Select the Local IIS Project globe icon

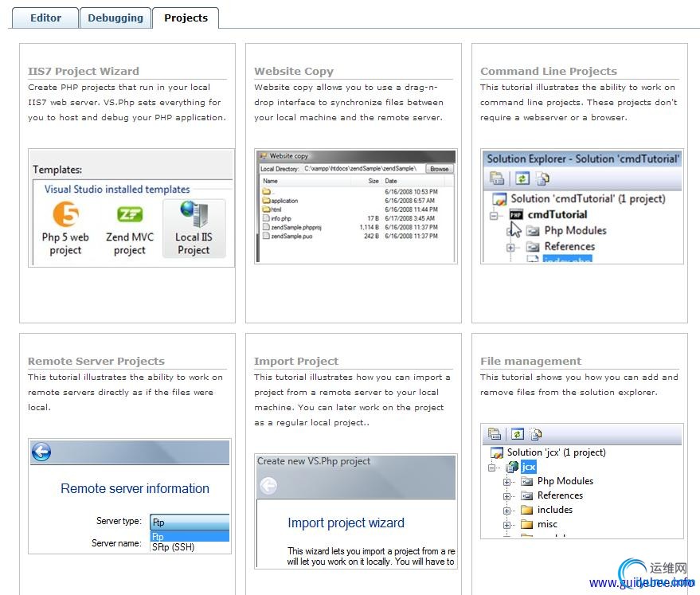point(194,213)
